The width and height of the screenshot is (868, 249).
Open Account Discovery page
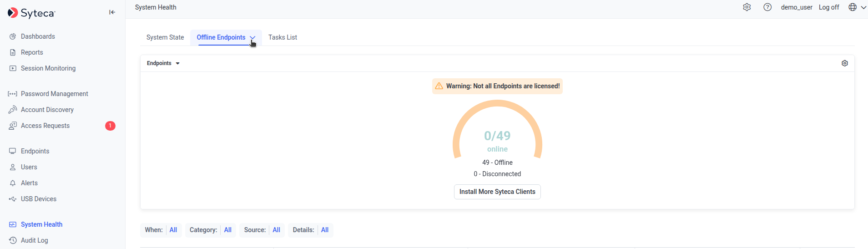(x=47, y=110)
